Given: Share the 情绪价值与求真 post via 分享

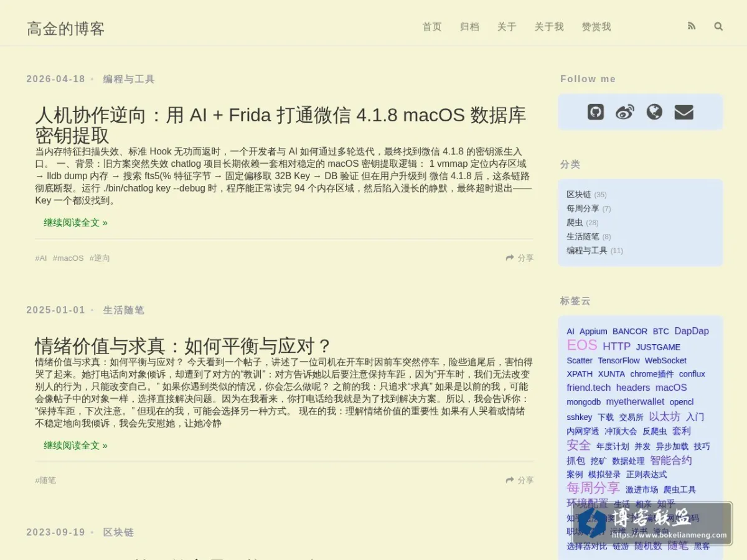Looking at the screenshot, I should [520, 480].
